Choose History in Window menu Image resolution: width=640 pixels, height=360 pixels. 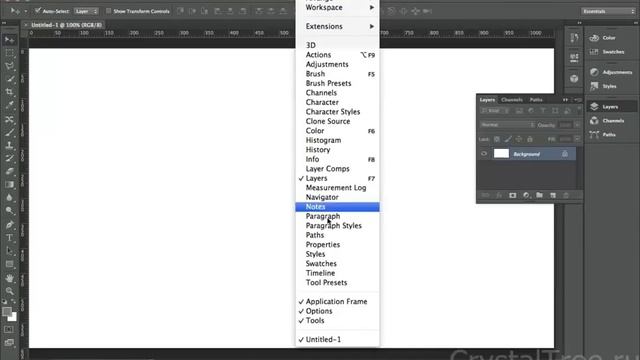tap(338, 149)
